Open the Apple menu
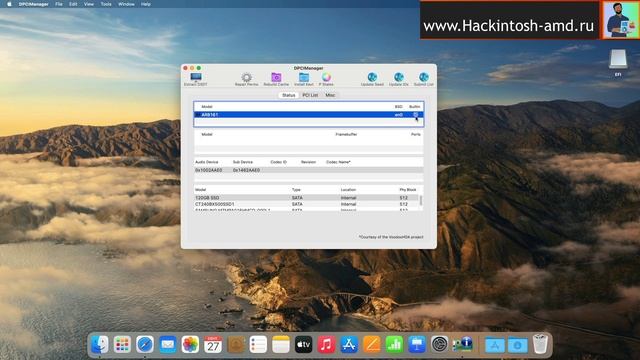 (9, 4)
